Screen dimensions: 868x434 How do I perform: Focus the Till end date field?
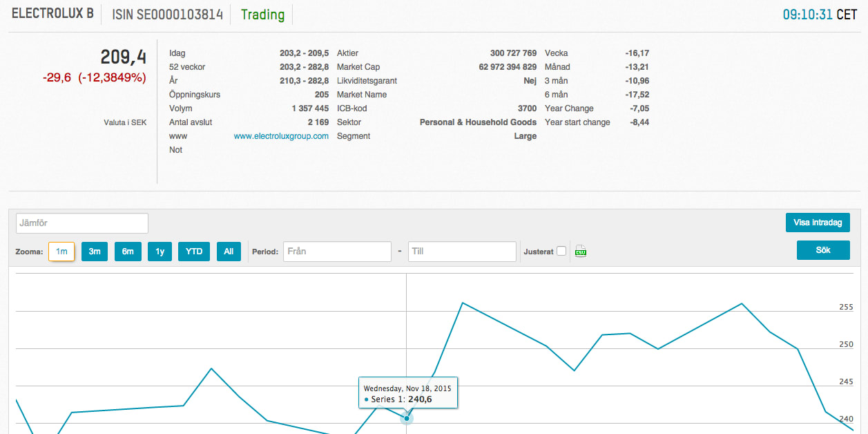462,252
